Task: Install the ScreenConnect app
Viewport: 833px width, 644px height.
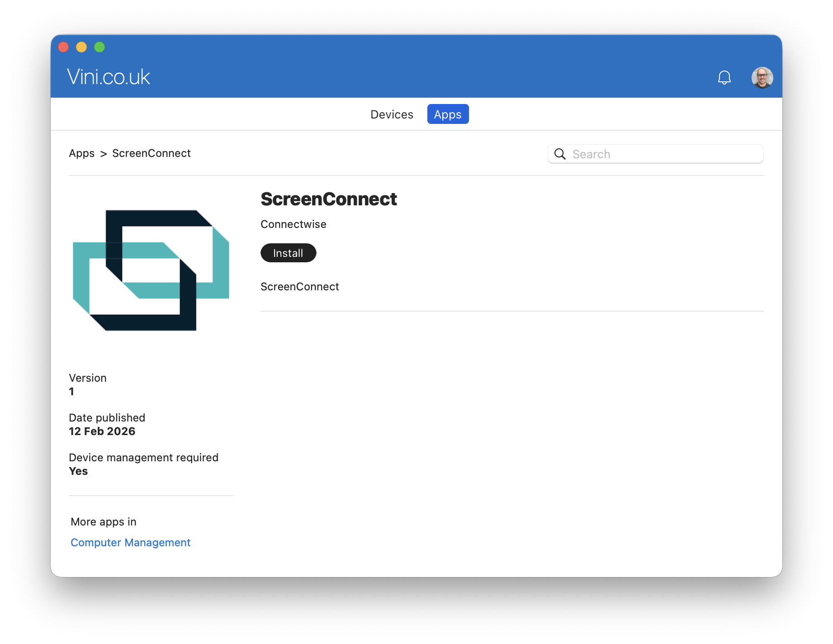Action: pos(288,253)
